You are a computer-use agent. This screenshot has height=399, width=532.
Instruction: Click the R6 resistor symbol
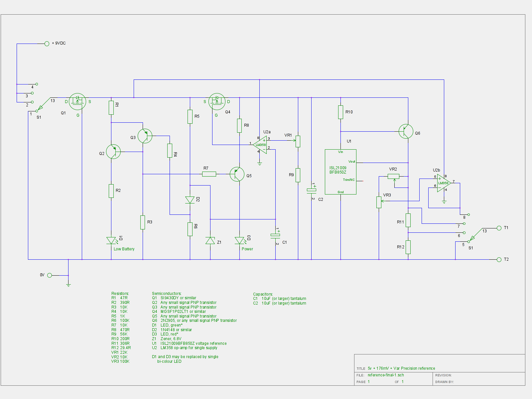click(190, 229)
